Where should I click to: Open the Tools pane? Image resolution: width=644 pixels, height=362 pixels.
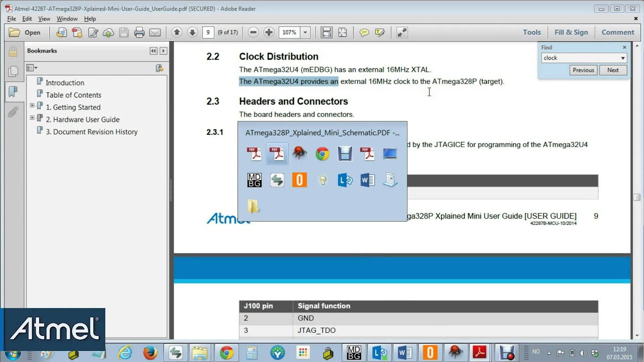pyautogui.click(x=532, y=32)
